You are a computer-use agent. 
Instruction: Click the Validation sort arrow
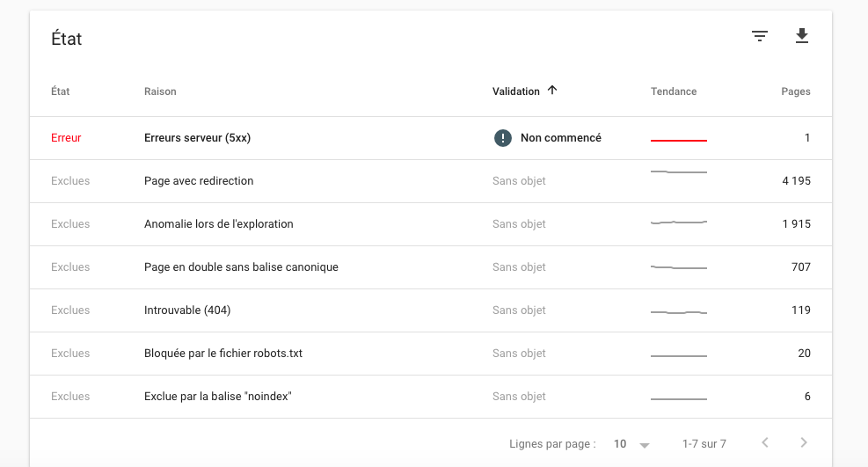coord(552,91)
